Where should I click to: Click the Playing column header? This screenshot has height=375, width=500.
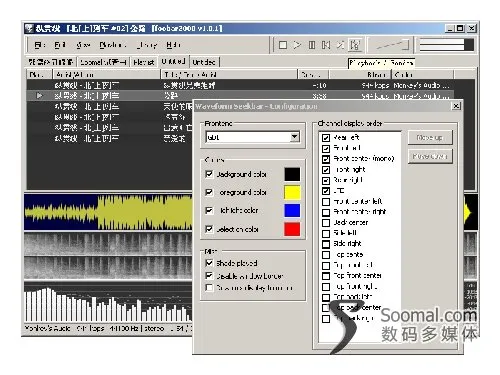tap(39, 74)
